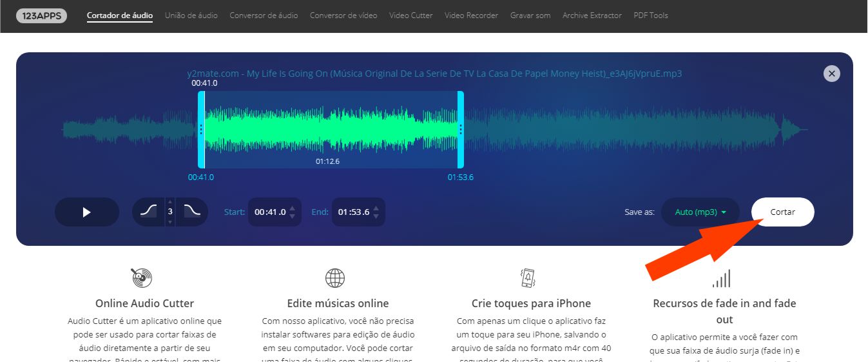Image resolution: width=868 pixels, height=362 pixels.
Task: Click the End time field 01:53.6
Action: pos(354,212)
